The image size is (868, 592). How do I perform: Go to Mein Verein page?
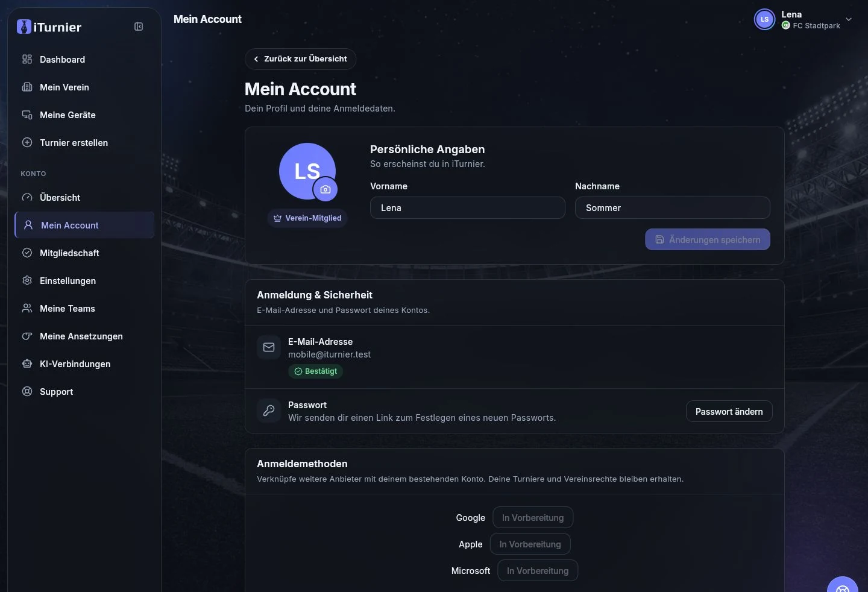click(84, 87)
